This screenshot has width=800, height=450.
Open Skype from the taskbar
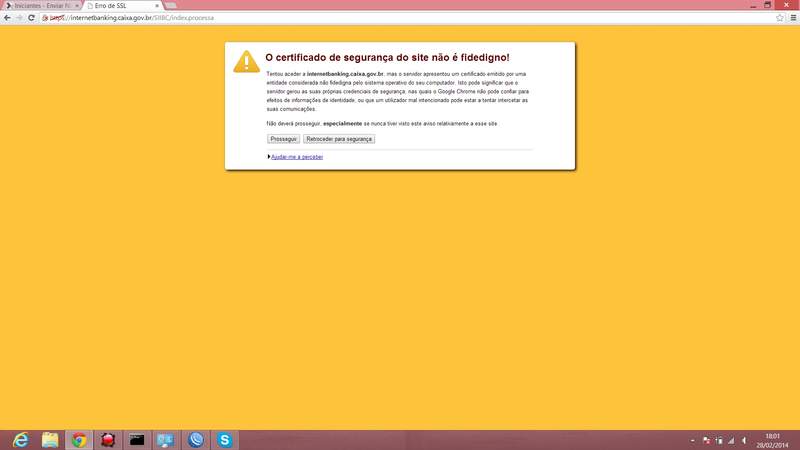click(224, 440)
